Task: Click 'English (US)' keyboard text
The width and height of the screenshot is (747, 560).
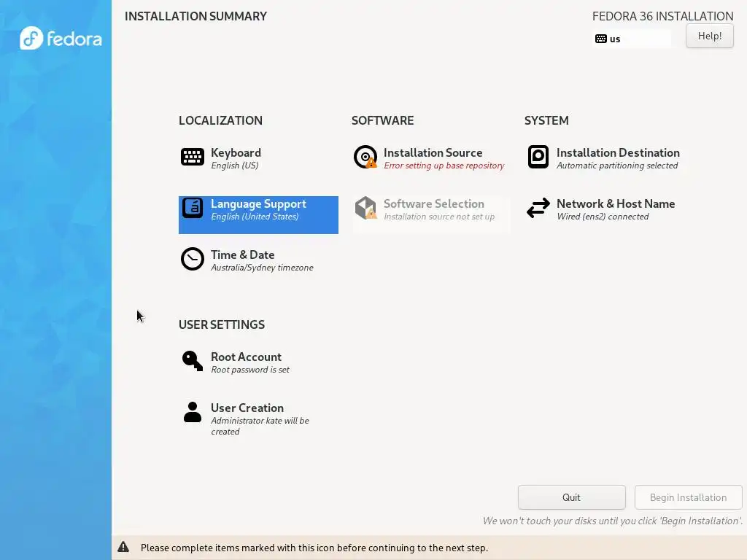Action: pyautogui.click(x=235, y=166)
